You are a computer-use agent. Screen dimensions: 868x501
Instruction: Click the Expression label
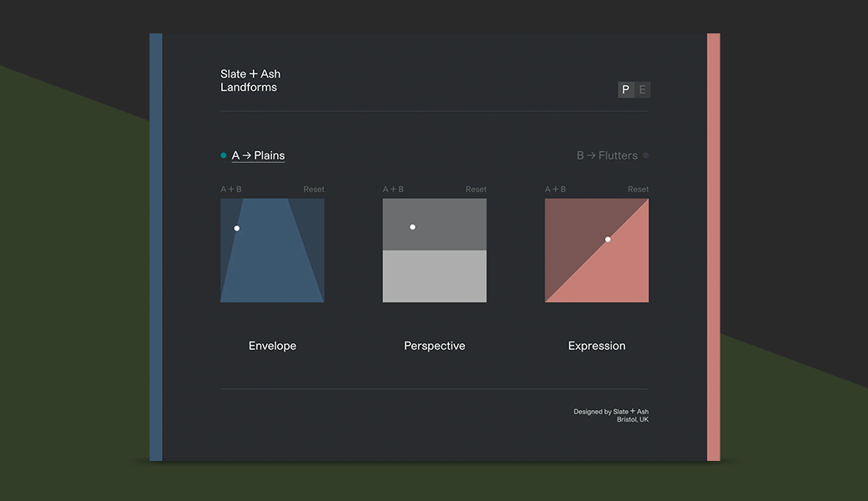(x=597, y=346)
